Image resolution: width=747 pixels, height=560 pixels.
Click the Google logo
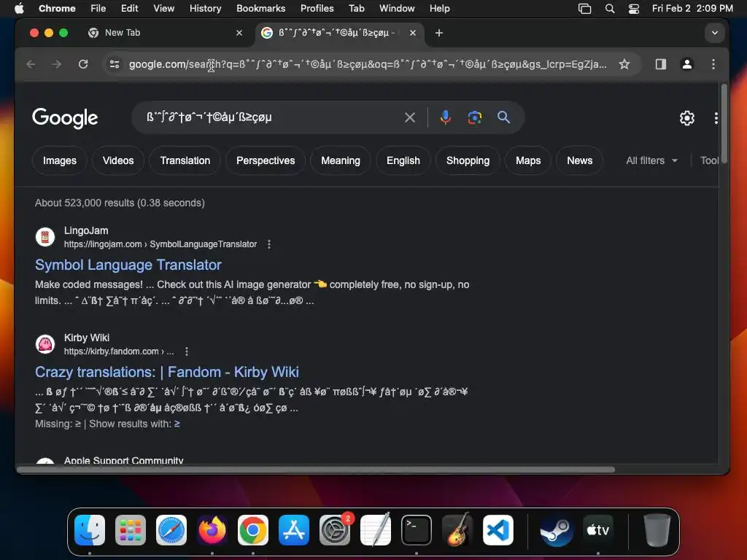65,118
